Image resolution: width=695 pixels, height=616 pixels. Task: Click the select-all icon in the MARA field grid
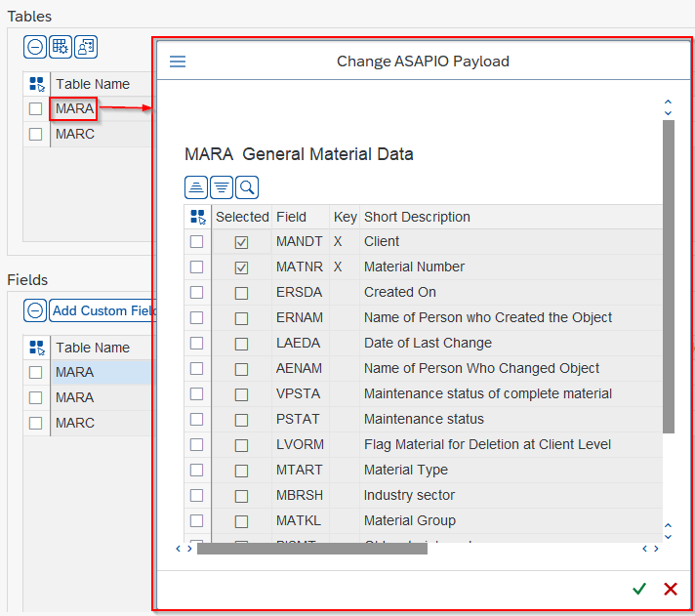tap(198, 217)
